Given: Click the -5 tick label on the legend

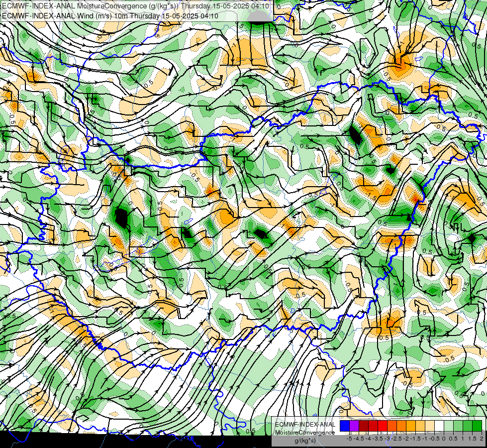Looking at the screenshot, I should tap(349, 439).
